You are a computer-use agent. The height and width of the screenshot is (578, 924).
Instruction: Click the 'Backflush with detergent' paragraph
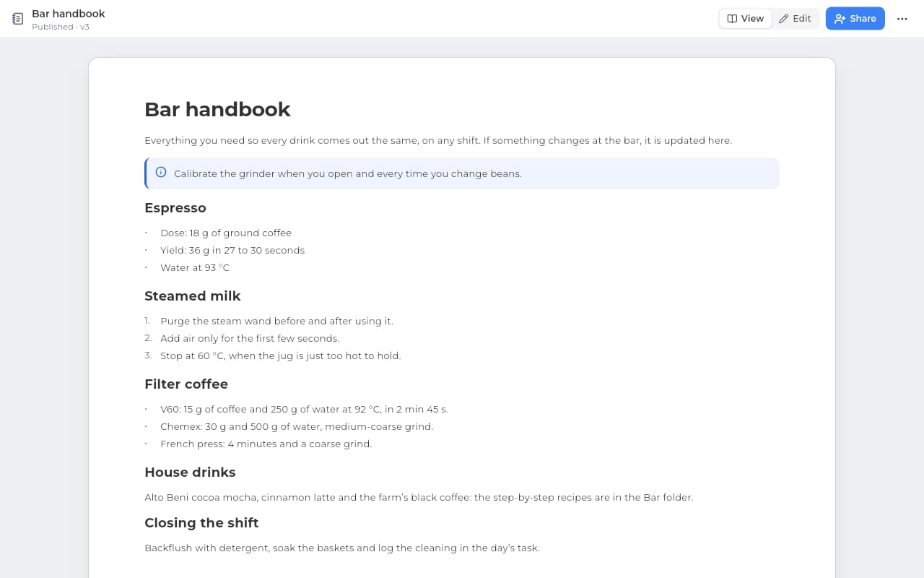342,548
